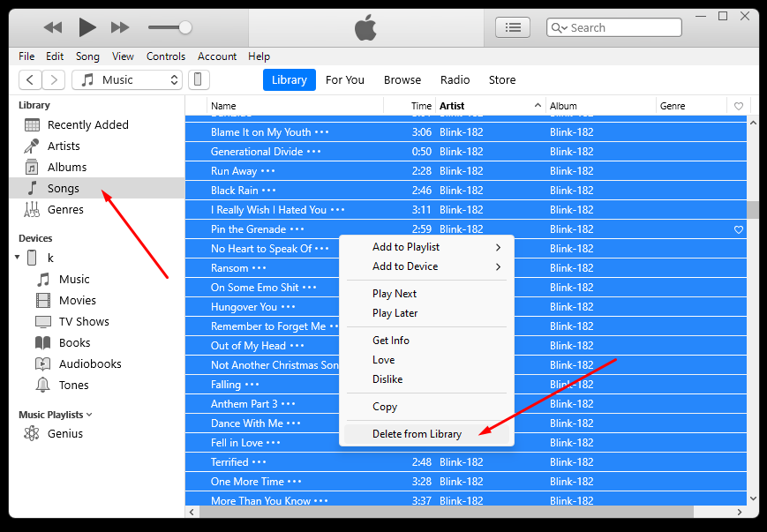Sort by the Artist column header
Image resolution: width=767 pixels, height=532 pixels.
[491, 106]
